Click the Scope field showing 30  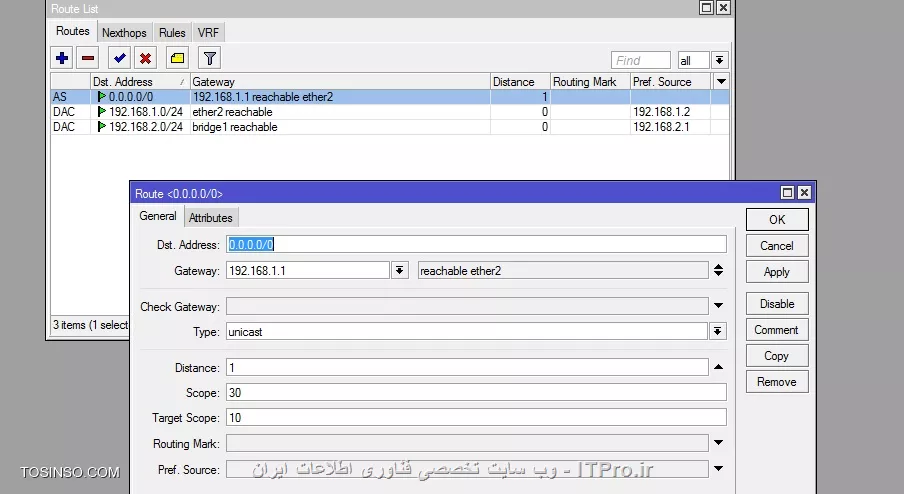(476, 393)
